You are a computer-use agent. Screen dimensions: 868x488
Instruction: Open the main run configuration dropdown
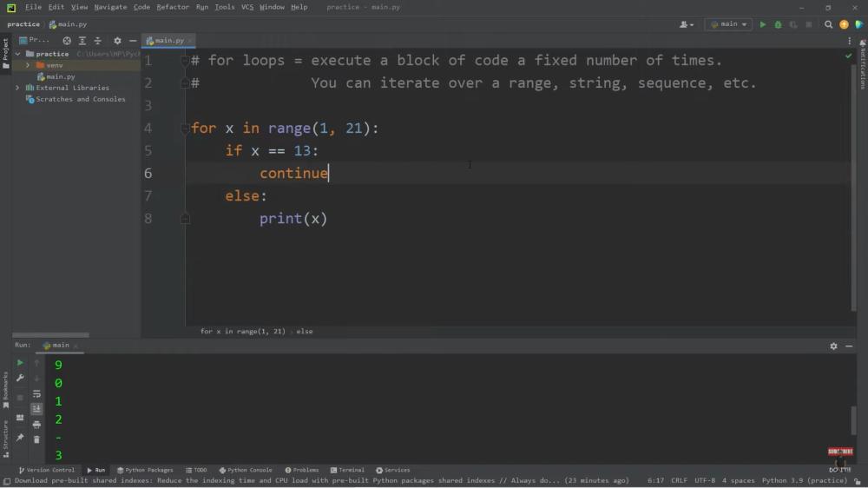click(728, 24)
